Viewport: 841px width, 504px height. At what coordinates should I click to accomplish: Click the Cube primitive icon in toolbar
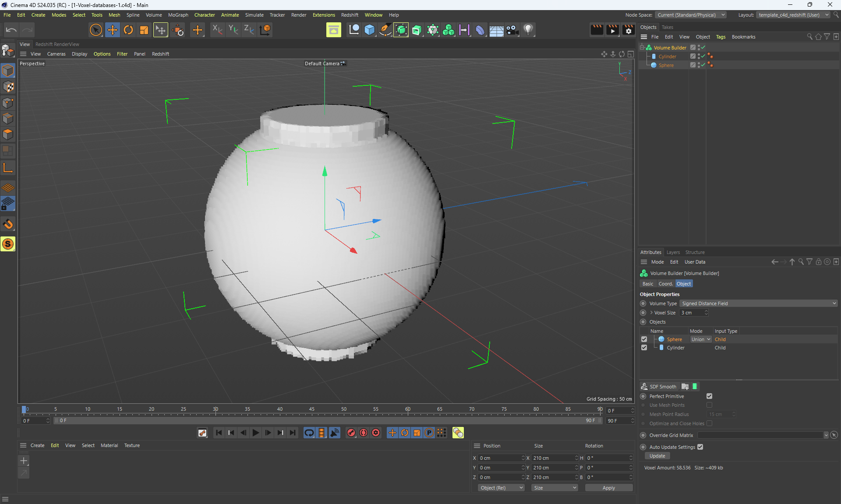(x=370, y=30)
